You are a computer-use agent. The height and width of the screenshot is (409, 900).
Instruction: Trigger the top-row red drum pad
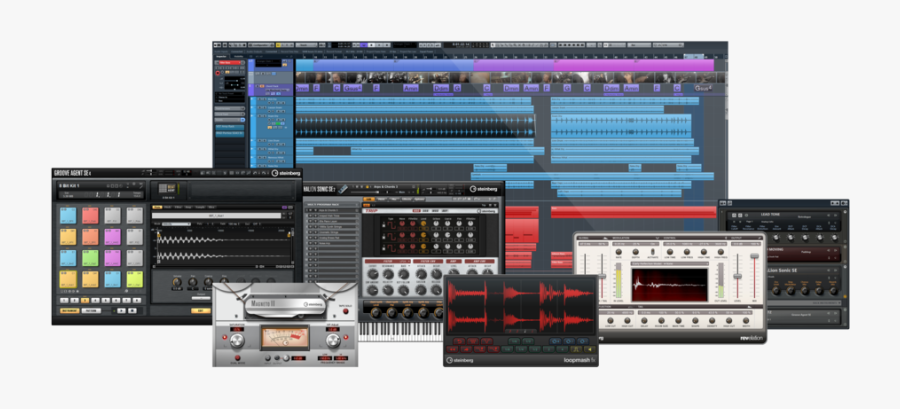90,215
